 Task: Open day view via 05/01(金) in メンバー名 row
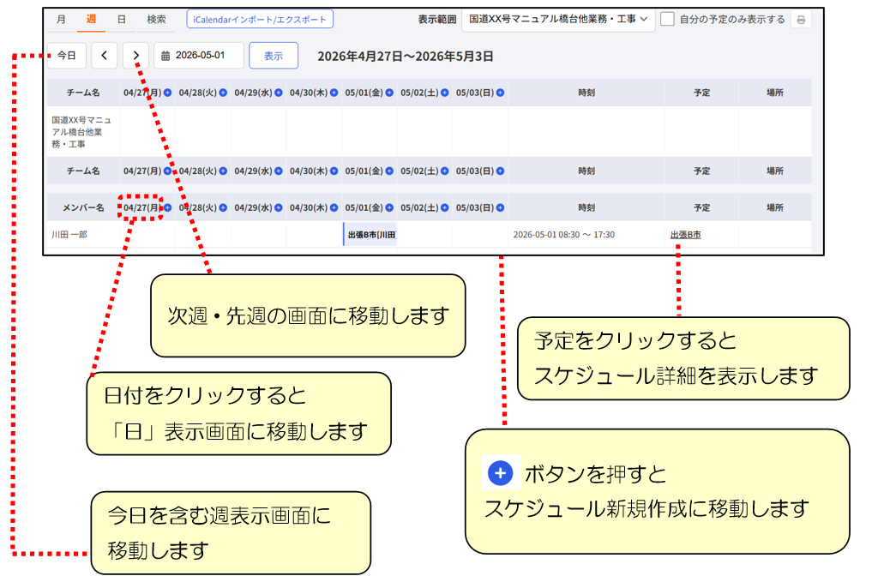click(x=364, y=207)
